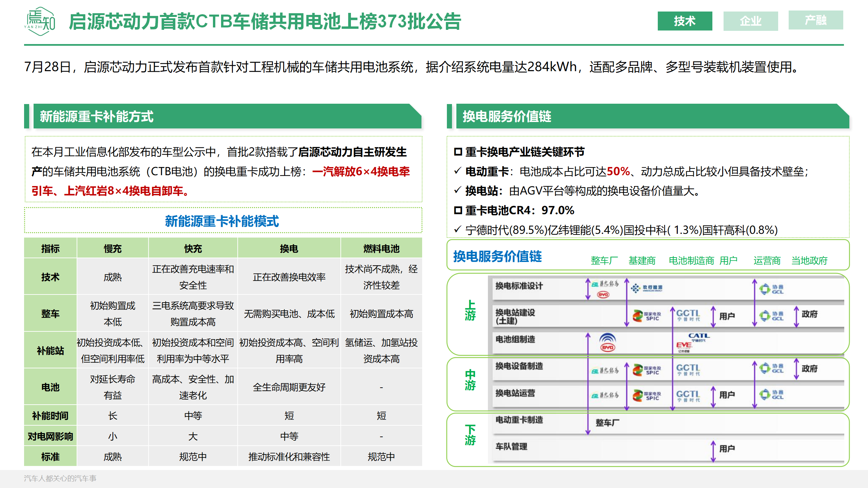Click the 对电网影响 row header
This screenshot has height=488, width=868.
click(50, 436)
